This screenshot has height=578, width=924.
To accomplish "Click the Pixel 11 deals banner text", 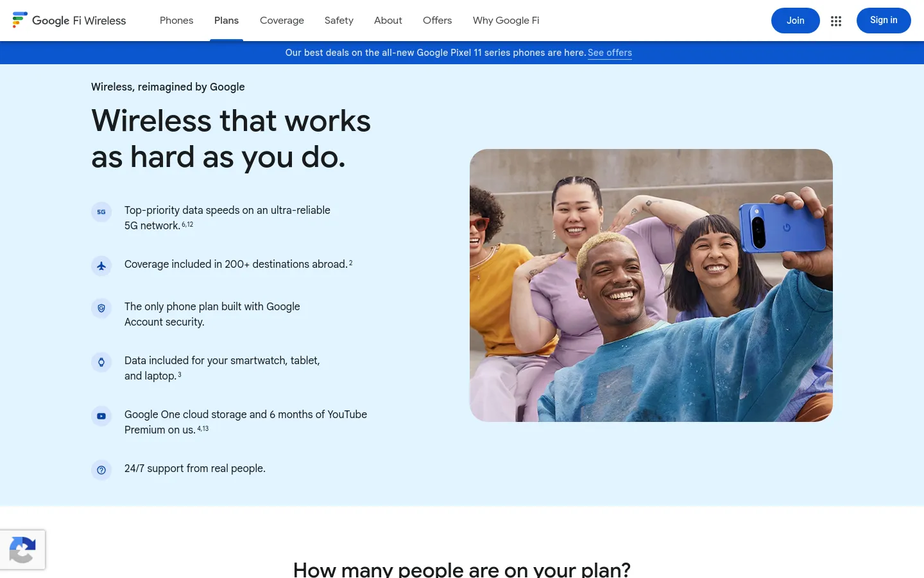I will (x=436, y=53).
